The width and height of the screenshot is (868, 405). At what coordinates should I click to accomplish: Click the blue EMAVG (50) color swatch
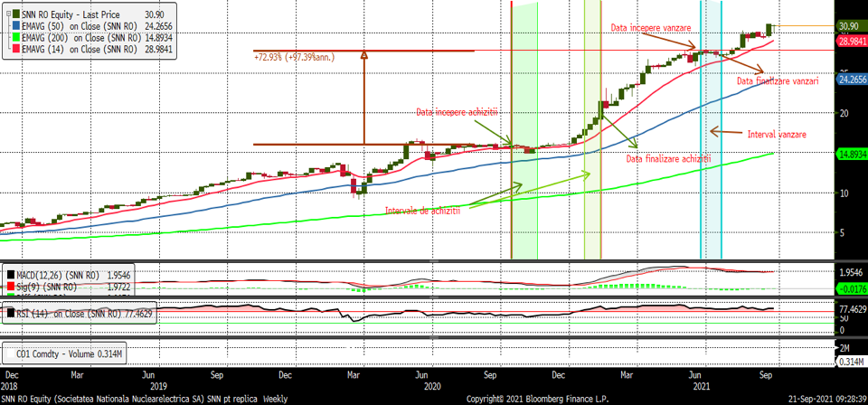(15, 25)
